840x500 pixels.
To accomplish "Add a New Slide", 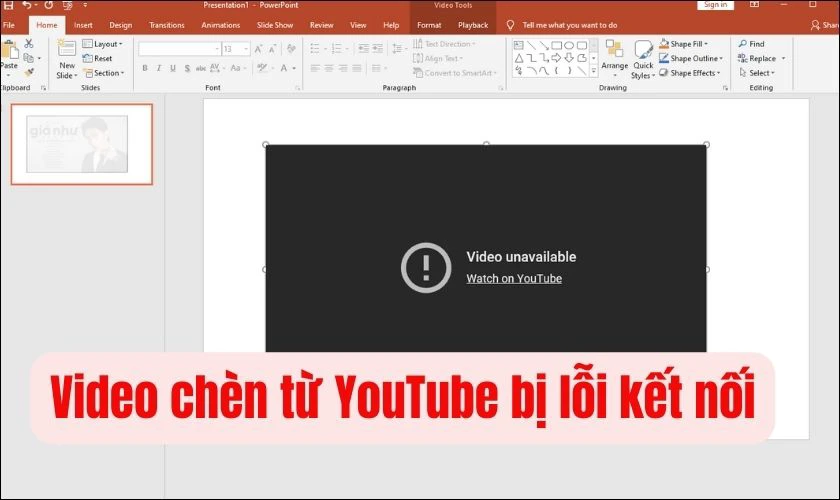I will 67,59.
